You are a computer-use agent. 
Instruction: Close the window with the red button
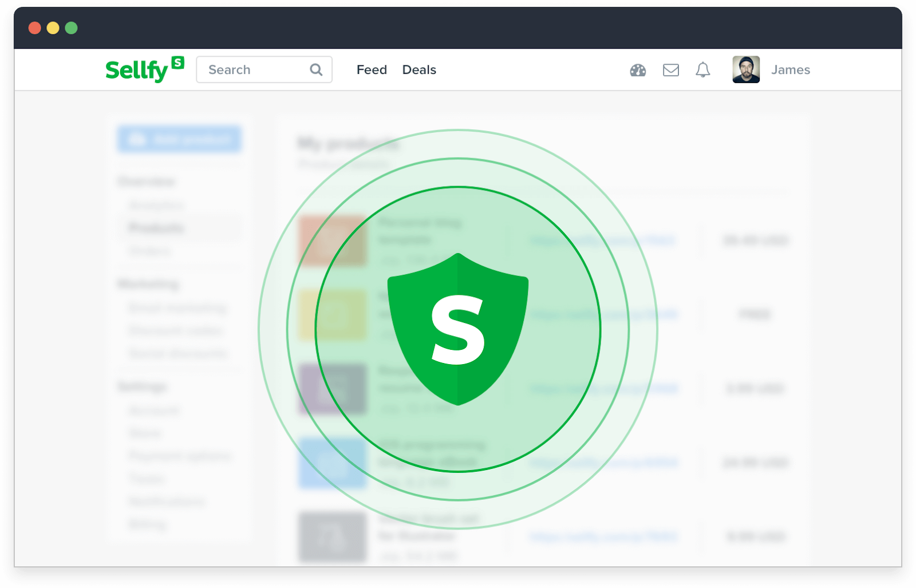35,28
